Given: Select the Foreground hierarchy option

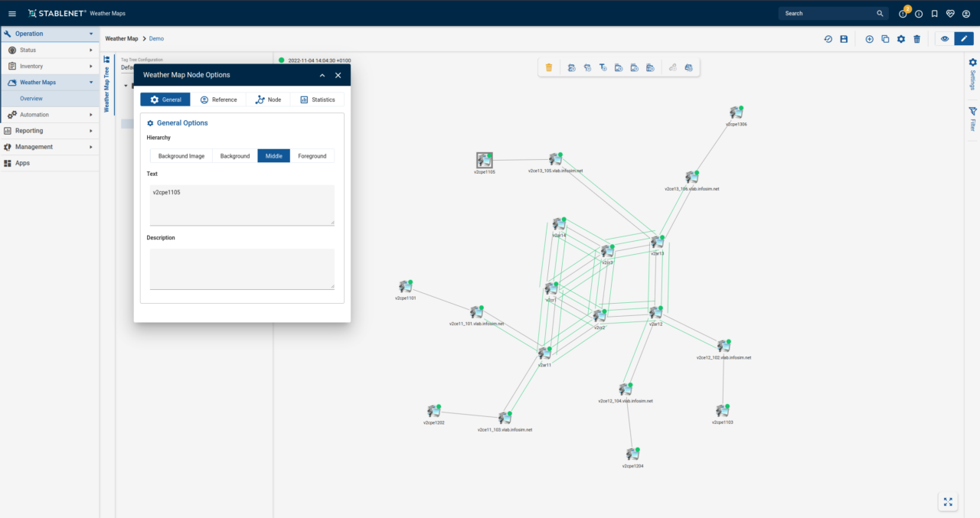Looking at the screenshot, I should pos(312,156).
